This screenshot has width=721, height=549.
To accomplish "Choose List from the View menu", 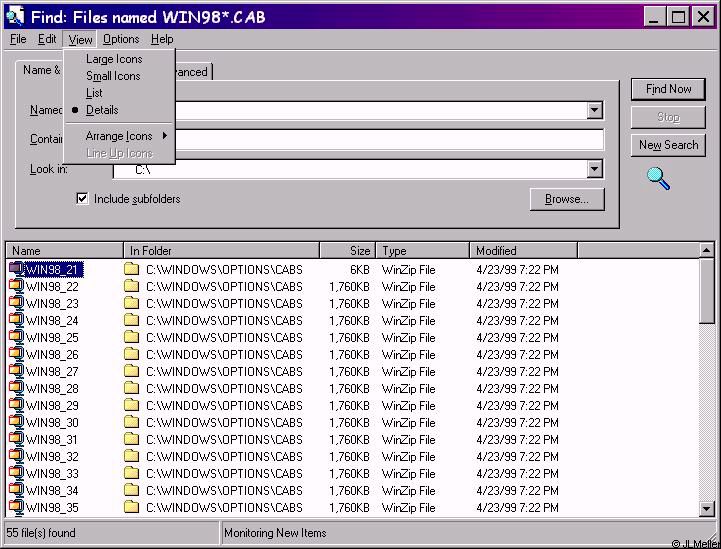I will pyautogui.click(x=94, y=93).
